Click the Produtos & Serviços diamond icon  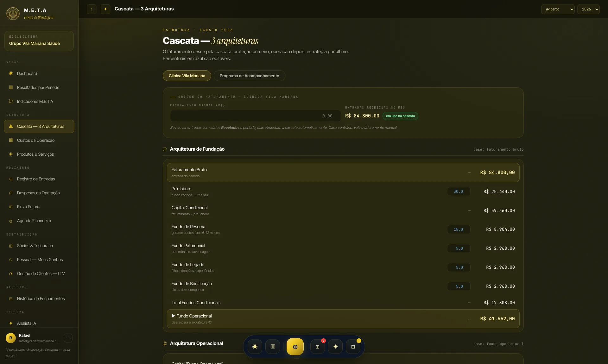tap(11, 154)
